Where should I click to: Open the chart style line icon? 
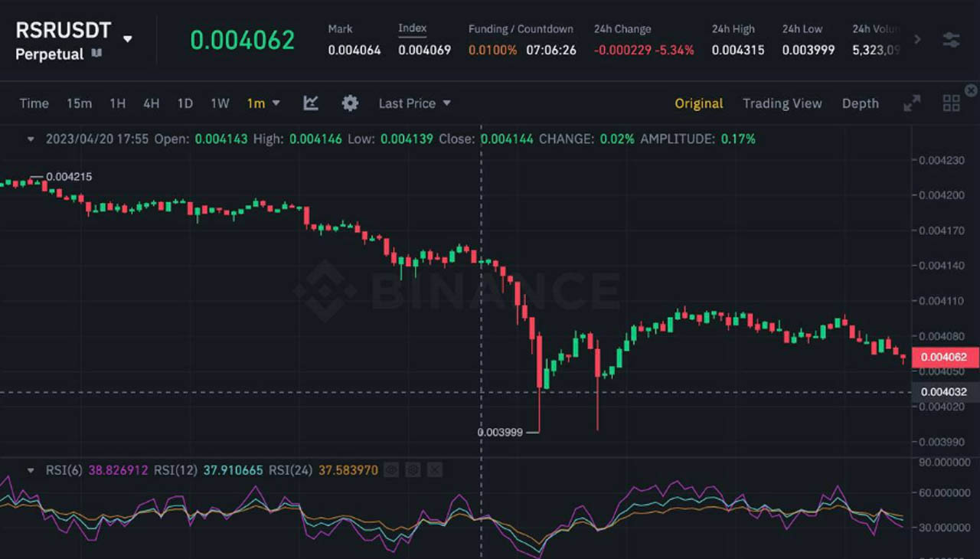(x=310, y=103)
